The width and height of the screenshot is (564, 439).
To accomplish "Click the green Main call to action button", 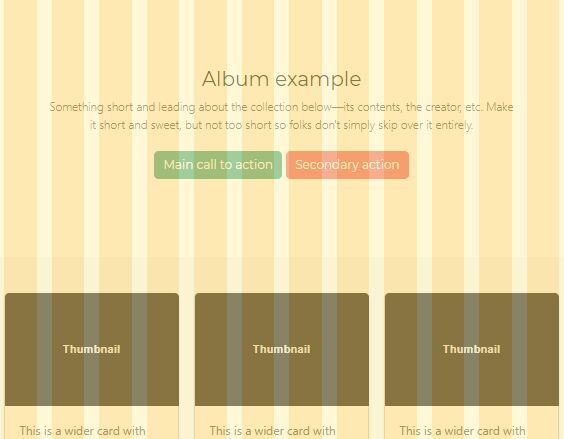I will point(218,165).
